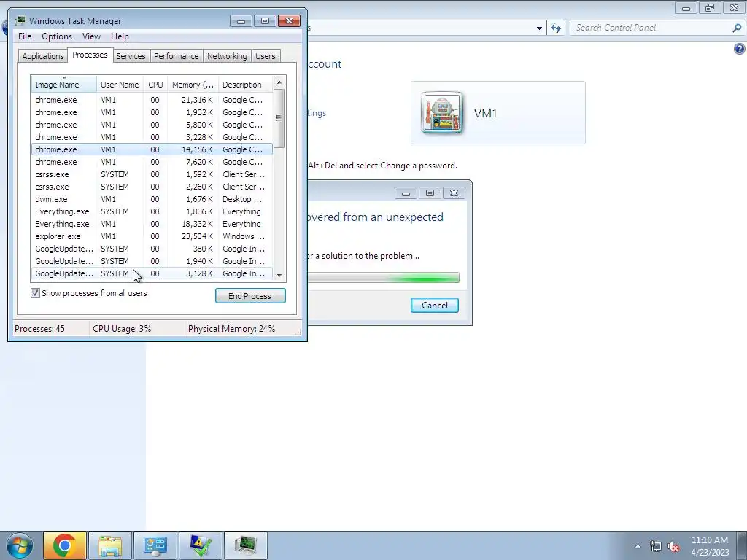Open the File menu in Task Manager
747x560 pixels.
point(25,36)
